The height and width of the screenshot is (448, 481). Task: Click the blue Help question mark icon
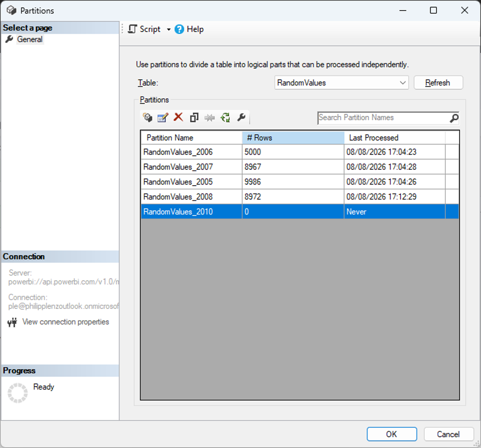pyautogui.click(x=179, y=29)
